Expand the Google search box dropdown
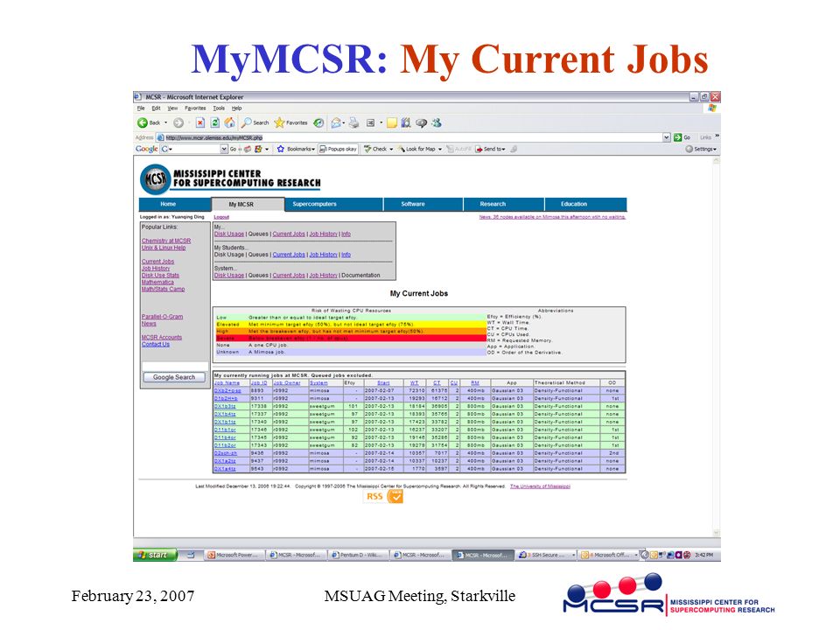Viewport: 840px width, 630px height. (224, 149)
